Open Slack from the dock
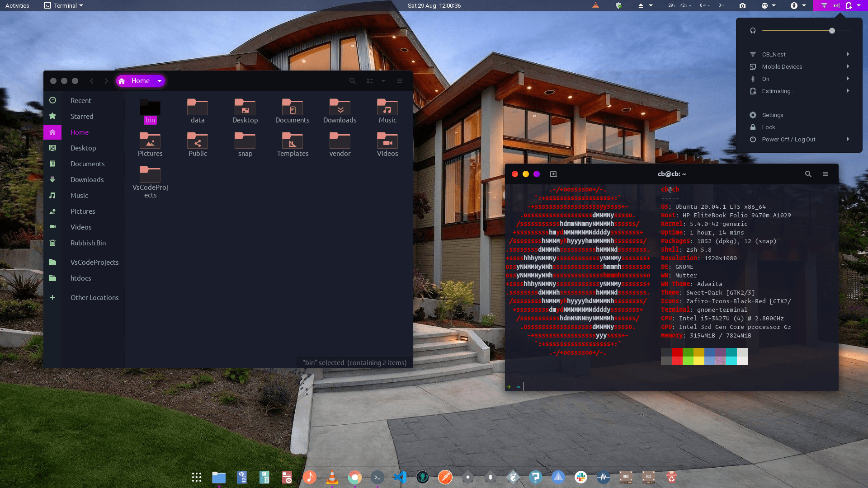Screen dimensions: 868x488 tap(581, 477)
